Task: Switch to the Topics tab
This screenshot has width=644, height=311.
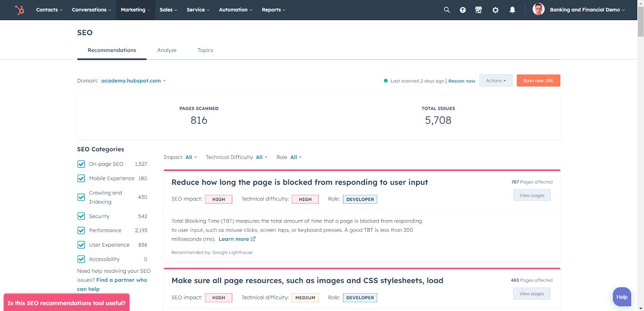Action: pyautogui.click(x=205, y=50)
